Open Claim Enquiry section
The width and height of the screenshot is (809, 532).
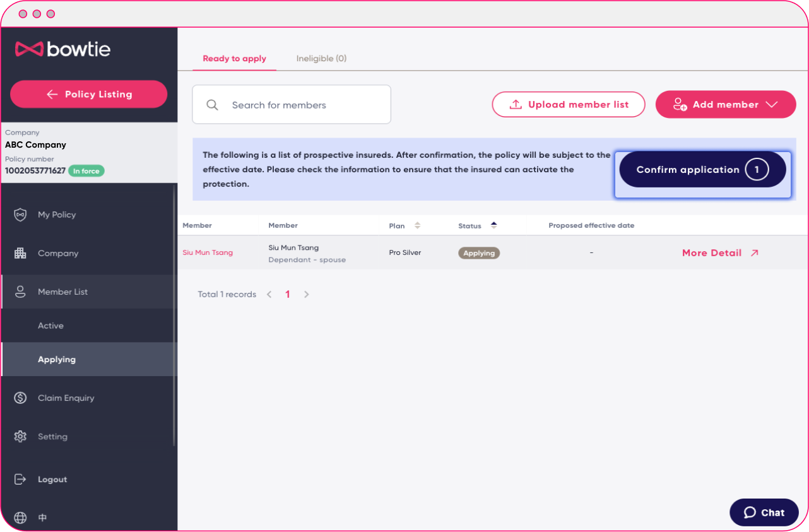click(x=88, y=398)
